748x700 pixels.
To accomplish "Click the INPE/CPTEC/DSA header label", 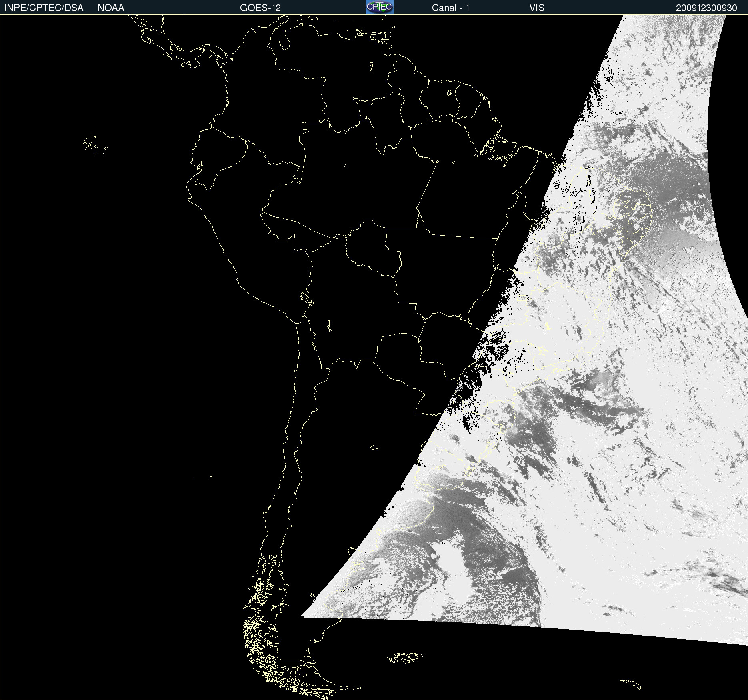I will point(44,8).
